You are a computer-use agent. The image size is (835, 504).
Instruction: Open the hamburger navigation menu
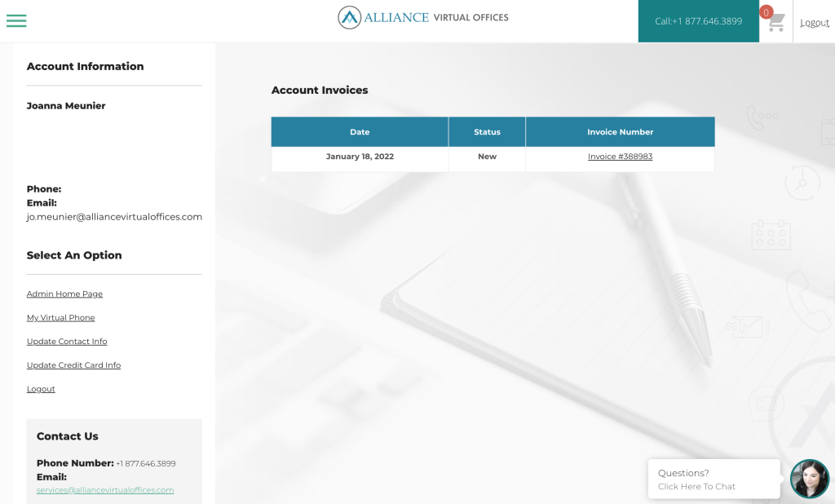point(16,20)
